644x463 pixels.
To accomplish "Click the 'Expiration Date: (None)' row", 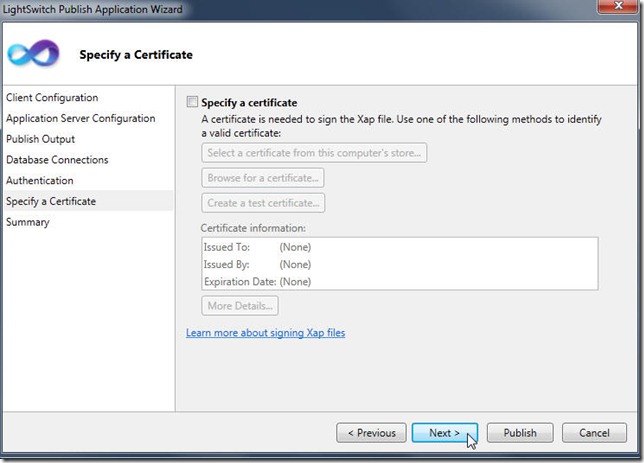I will tap(258, 282).
